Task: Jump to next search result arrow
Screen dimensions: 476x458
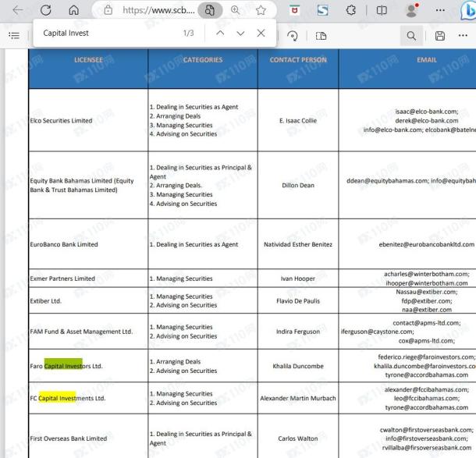Action: coord(240,33)
